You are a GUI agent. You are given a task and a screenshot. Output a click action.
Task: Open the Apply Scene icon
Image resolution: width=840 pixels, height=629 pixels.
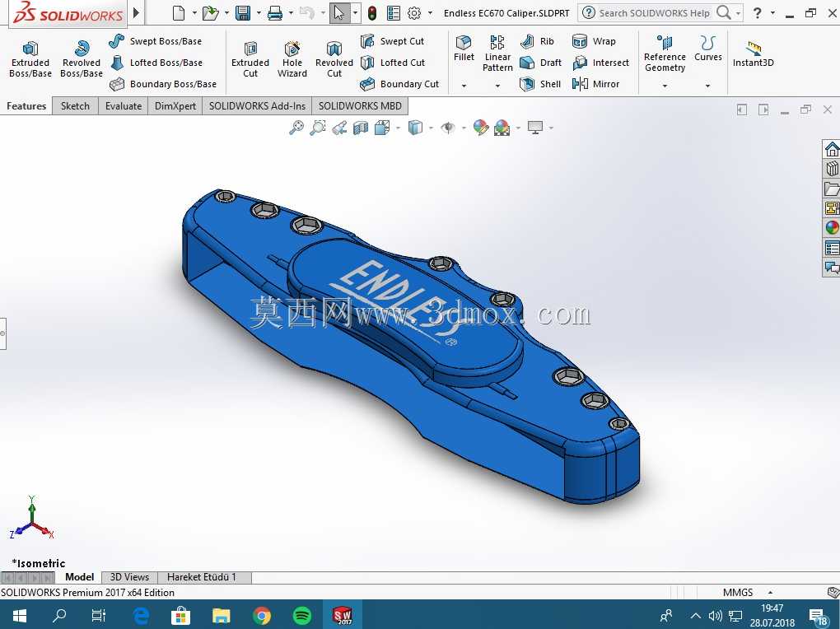click(x=502, y=128)
